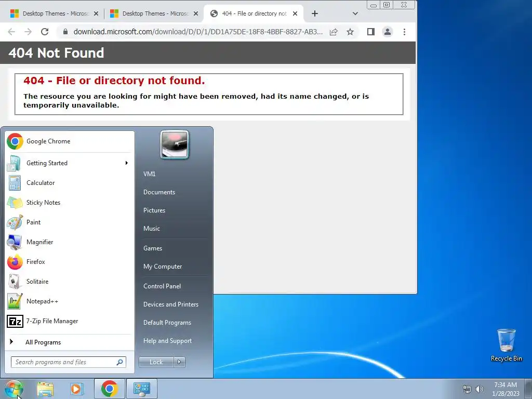Open volume control tray icon
The width and height of the screenshot is (532, 399).
point(480,389)
